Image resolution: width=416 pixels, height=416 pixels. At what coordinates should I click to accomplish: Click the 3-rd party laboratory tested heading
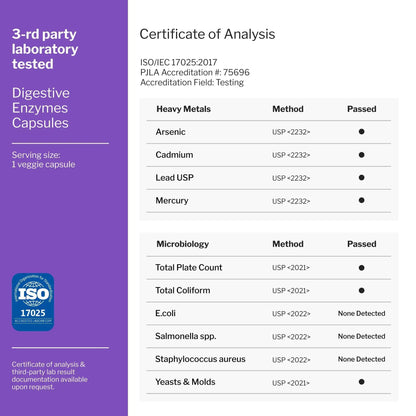tap(45, 49)
